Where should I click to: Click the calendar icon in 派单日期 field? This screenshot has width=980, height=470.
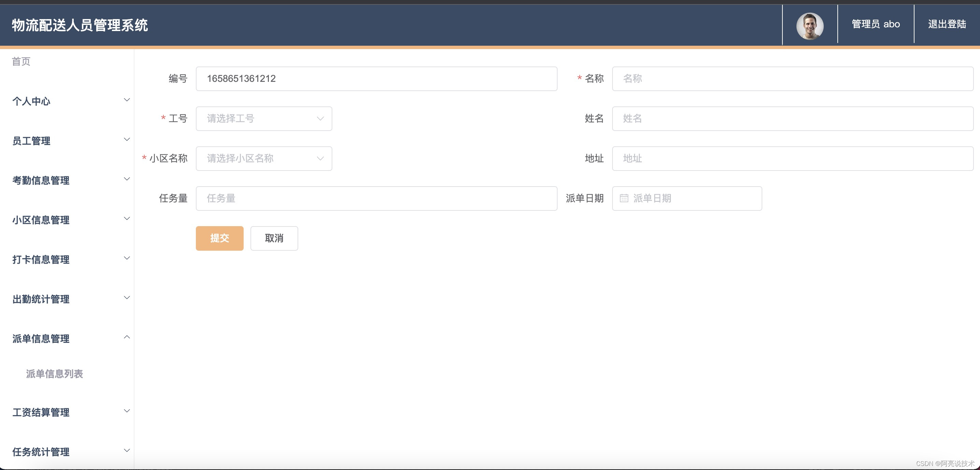[624, 198]
